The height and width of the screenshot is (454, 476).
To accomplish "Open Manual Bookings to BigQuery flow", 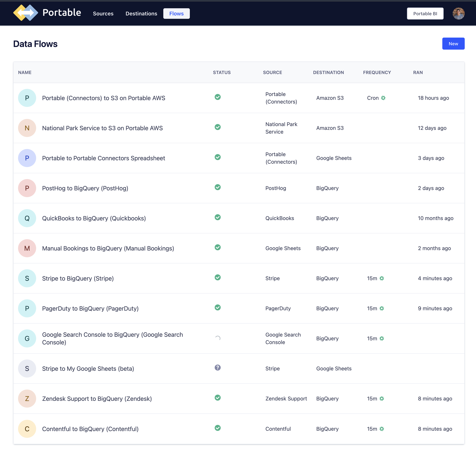I will click(x=108, y=248).
